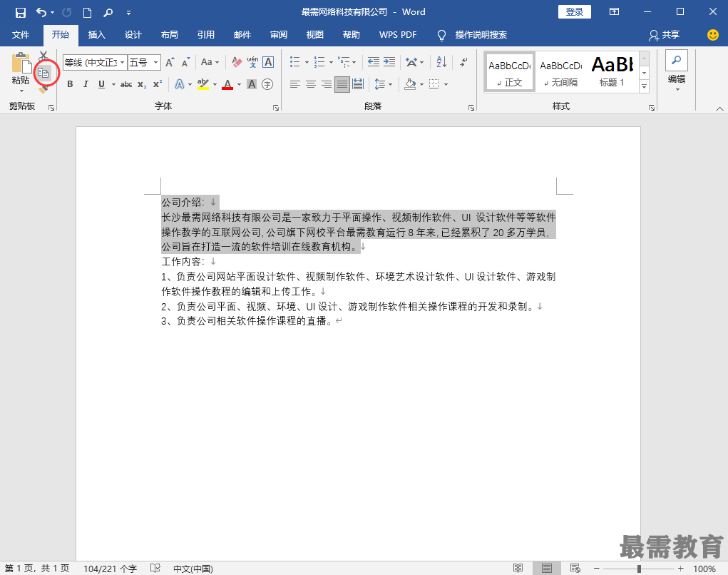Center the paragraph text

311,84
